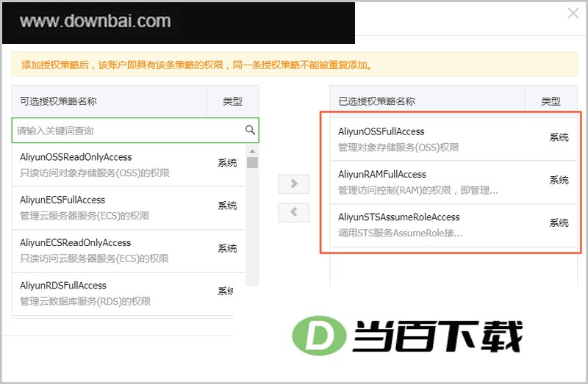Click 系统 type of AliyunRAMFullAccess row
The height and width of the screenshot is (384, 588).
[x=559, y=180]
